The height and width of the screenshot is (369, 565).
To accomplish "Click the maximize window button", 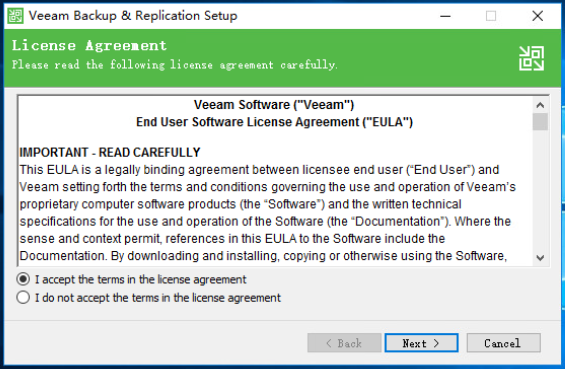I will tap(491, 16).
